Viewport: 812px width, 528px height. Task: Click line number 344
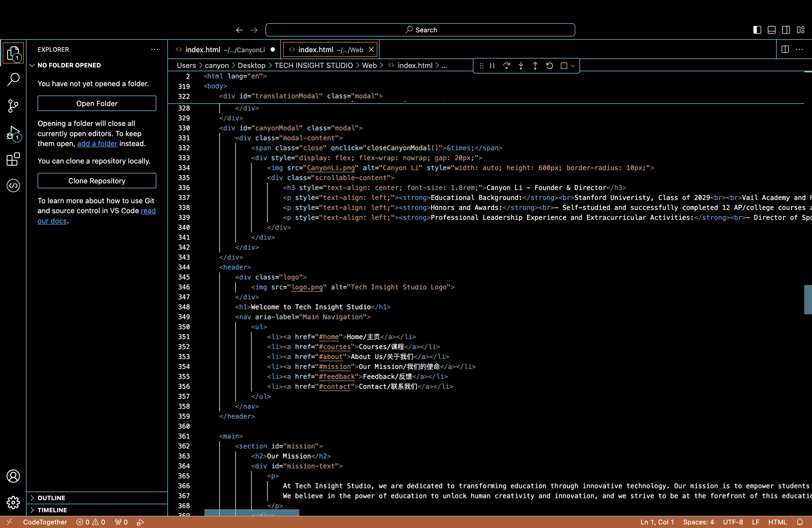[184, 267]
